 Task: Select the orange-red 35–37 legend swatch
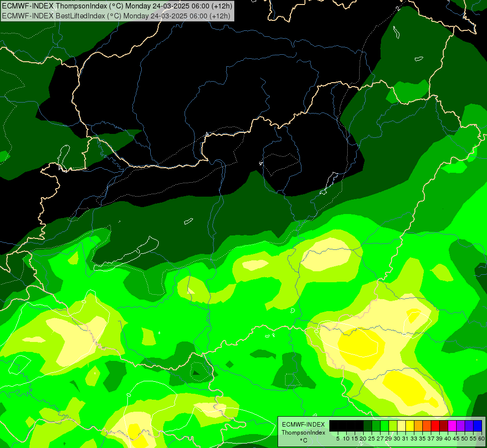pyautogui.click(x=427, y=426)
